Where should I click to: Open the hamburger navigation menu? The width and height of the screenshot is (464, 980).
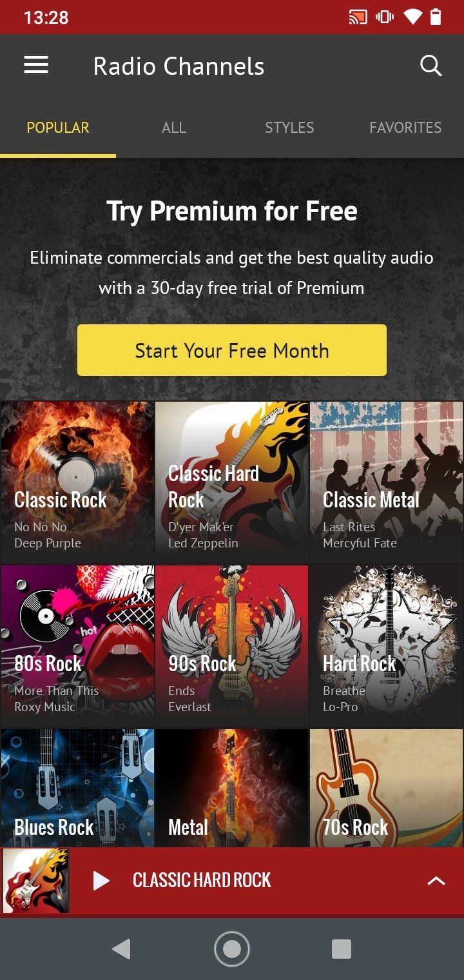pos(36,65)
